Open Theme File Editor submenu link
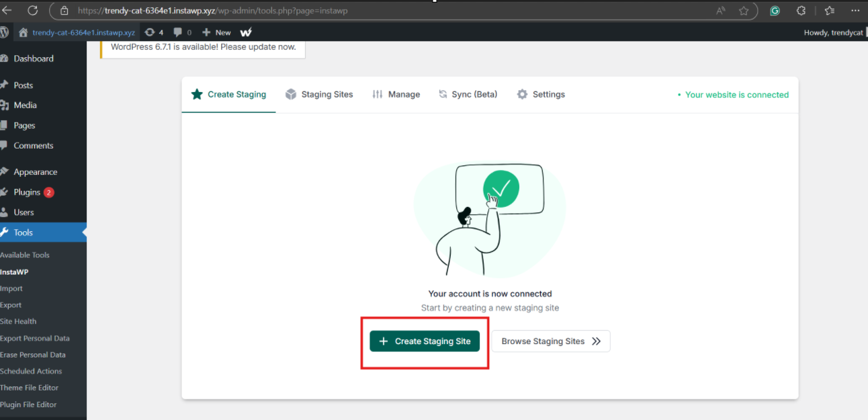The image size is (868, 420). (x=30, y=388)
